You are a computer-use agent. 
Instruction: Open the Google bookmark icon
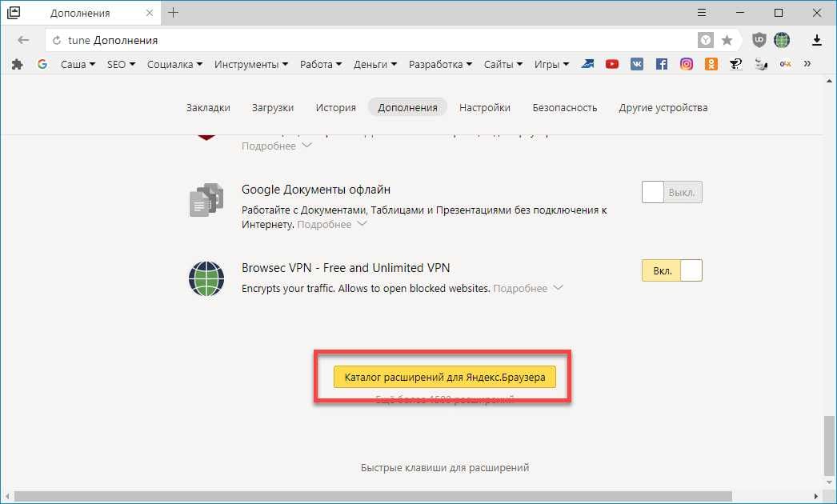pyautogui.click(x=42, y=64)
